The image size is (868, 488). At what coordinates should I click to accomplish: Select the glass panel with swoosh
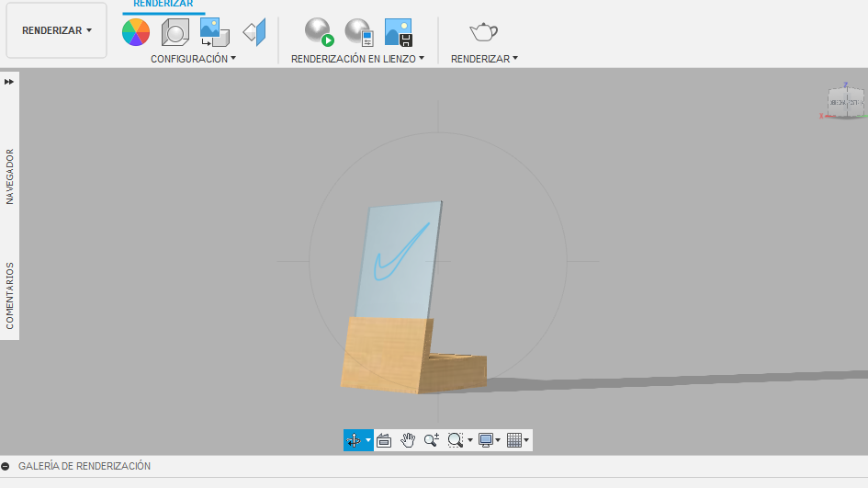400,260
